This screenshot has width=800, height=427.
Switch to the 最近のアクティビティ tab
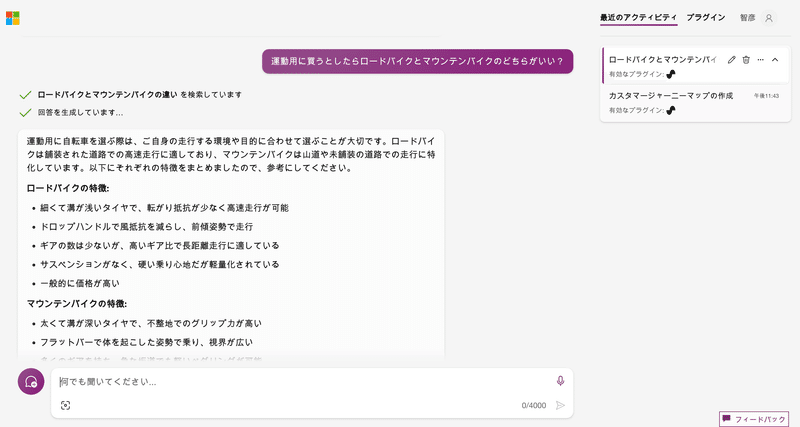638,17
